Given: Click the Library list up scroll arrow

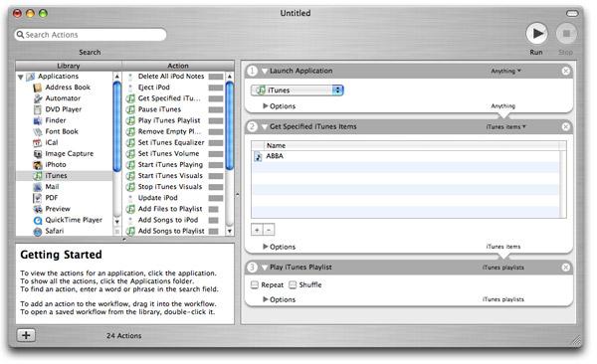Looking at the screenshot, I should 117,77.
